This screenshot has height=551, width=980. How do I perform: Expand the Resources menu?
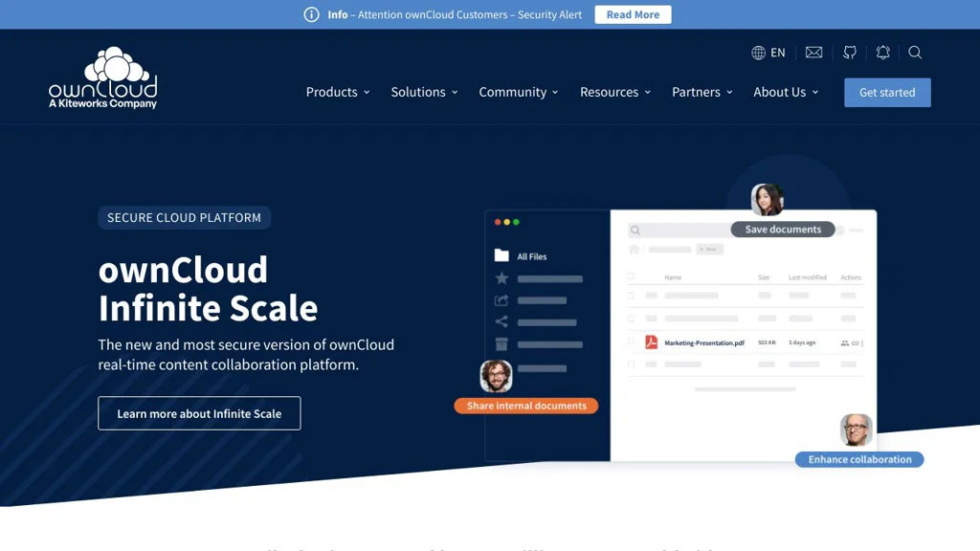[x=615, y=92]
